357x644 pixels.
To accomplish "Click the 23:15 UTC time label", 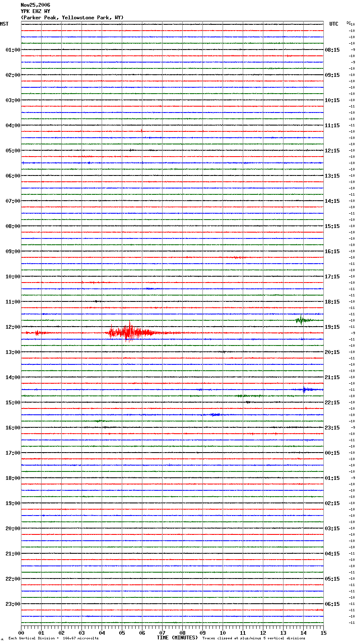I will [332, 428].
